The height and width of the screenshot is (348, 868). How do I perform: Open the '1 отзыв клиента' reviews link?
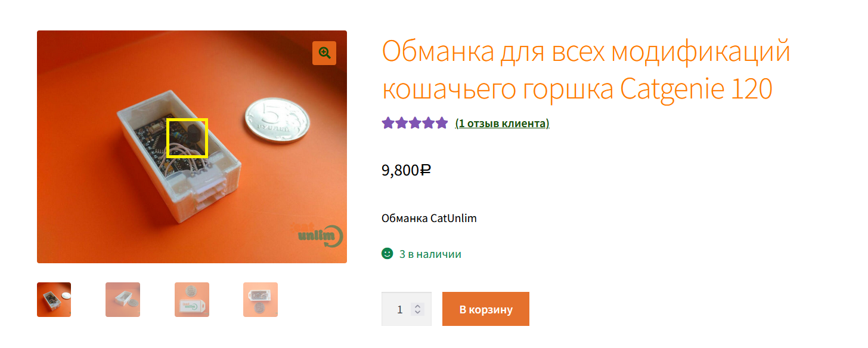click(x=503, y=124)
